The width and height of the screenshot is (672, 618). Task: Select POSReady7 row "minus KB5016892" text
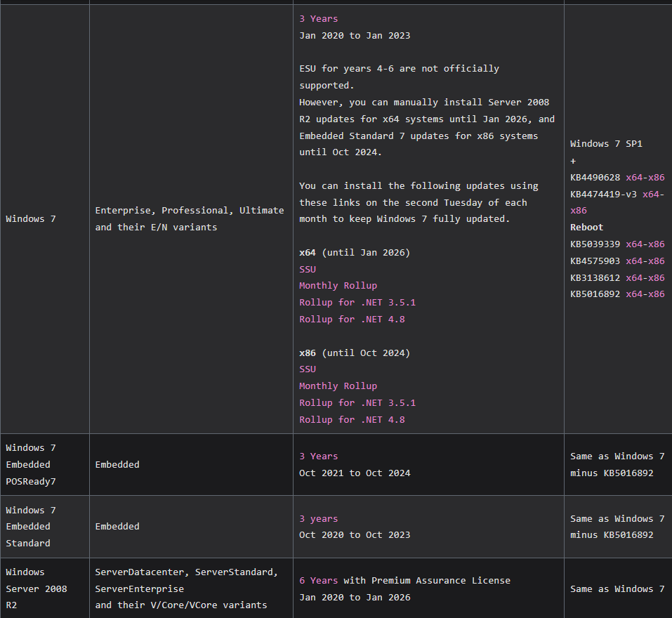[612, 473]
